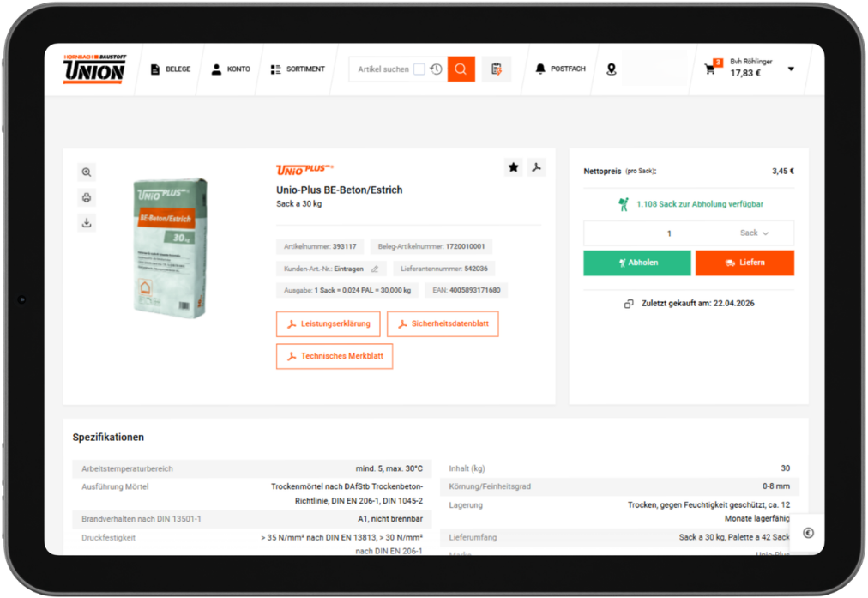Image resolution: width=868 pixels, height=598 pixels.
Task: Open the Belege menu
Action: (x=171, y=69)
